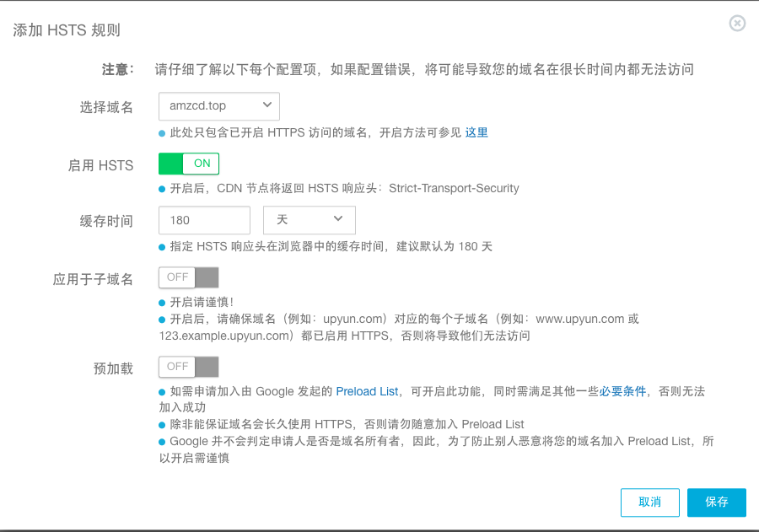This screenshot has height=532, width=759.
Task: Click the 应用于子域名 label
Action: click(93, 279)
